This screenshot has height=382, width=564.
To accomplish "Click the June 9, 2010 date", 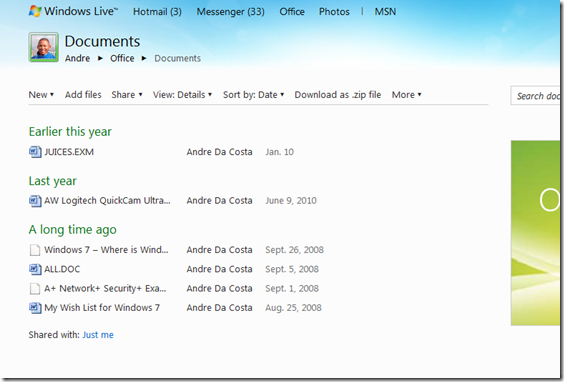I will click(291, 201).
